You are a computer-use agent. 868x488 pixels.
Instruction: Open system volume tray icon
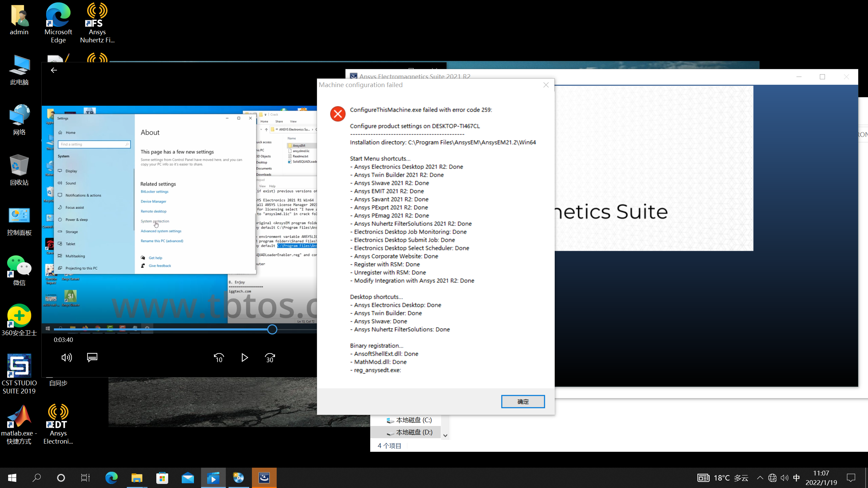[784, 478]
